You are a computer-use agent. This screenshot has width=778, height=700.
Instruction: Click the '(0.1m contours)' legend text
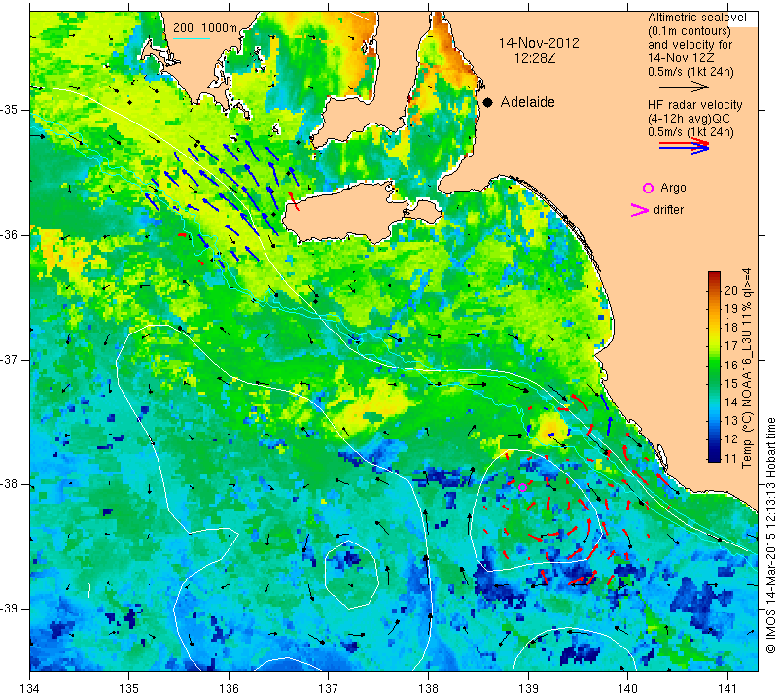pyautogui.click(x=689, y=31)
